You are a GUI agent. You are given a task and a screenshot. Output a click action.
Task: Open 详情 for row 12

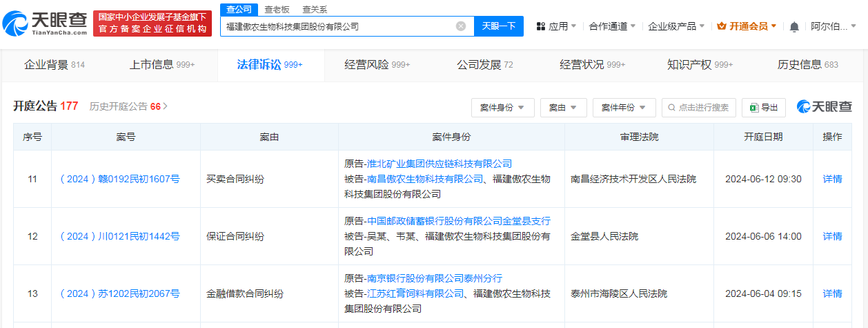832,236
